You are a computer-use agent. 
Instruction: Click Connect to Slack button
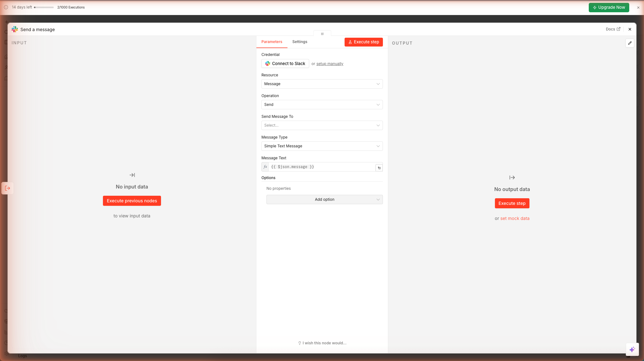click(x=285, y=63)
